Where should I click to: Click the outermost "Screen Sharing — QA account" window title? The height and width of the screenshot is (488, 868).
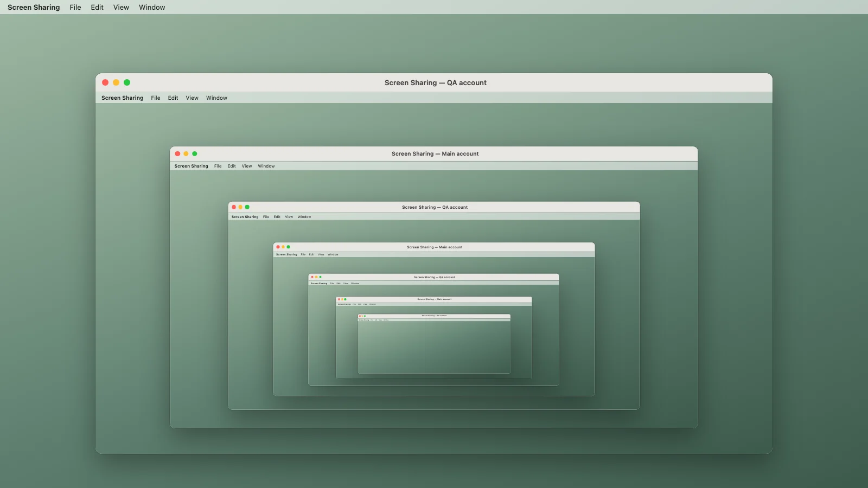(436, 82)
